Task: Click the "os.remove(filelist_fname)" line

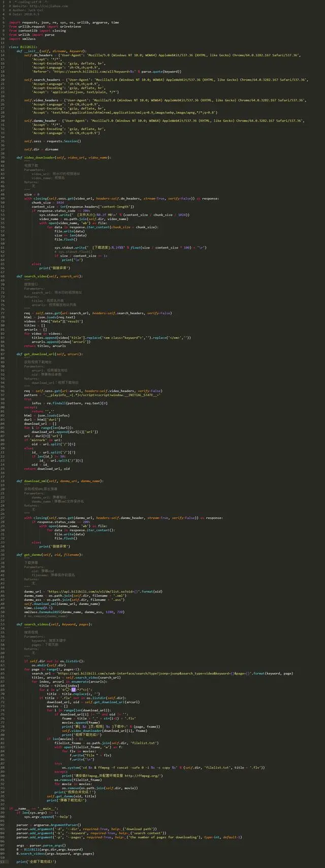Action: point(79,779)
